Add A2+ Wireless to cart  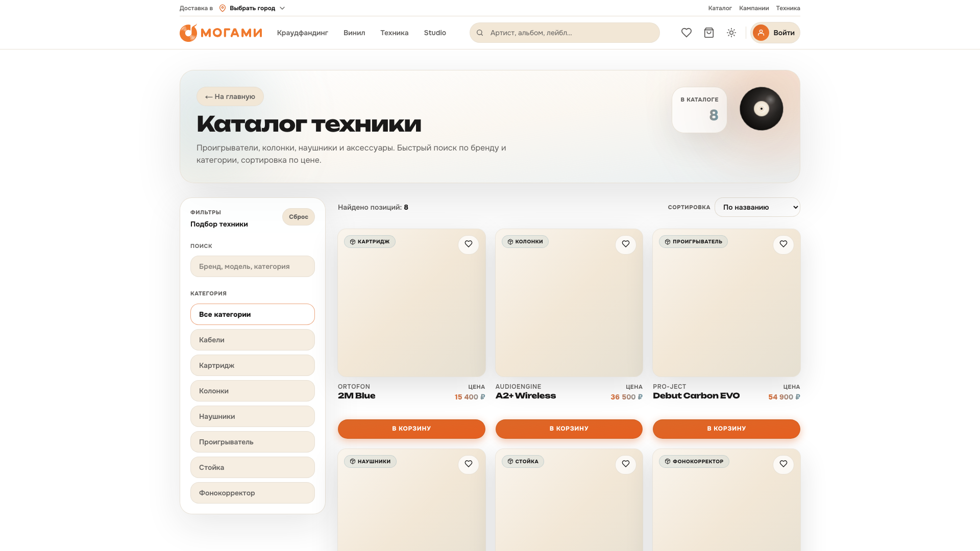click(x=569, y=429)
